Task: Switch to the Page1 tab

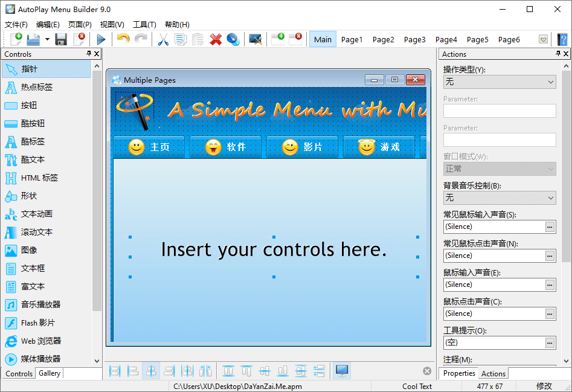Action: pos(352,39)
